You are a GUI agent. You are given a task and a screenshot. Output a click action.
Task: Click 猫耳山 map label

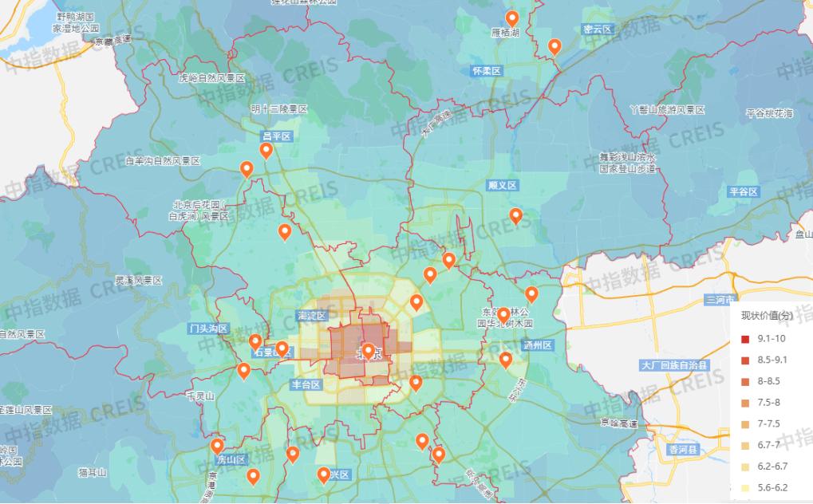(93, 472)
